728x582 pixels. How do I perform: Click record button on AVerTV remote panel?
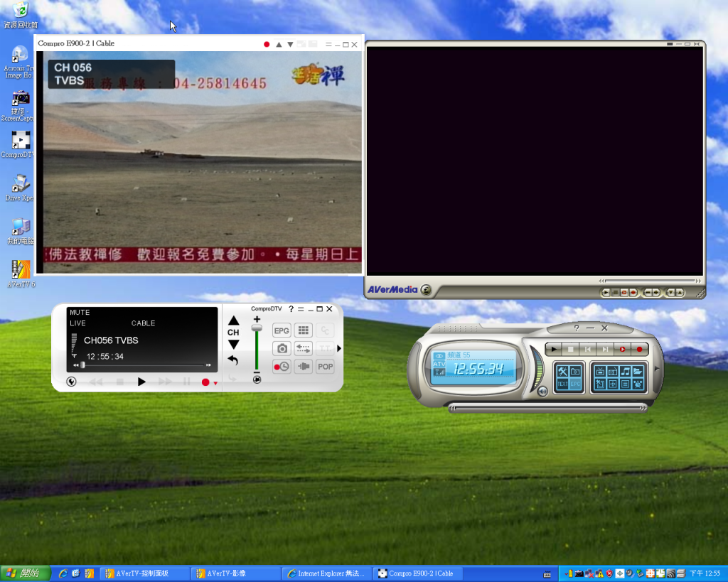[639, 349]
